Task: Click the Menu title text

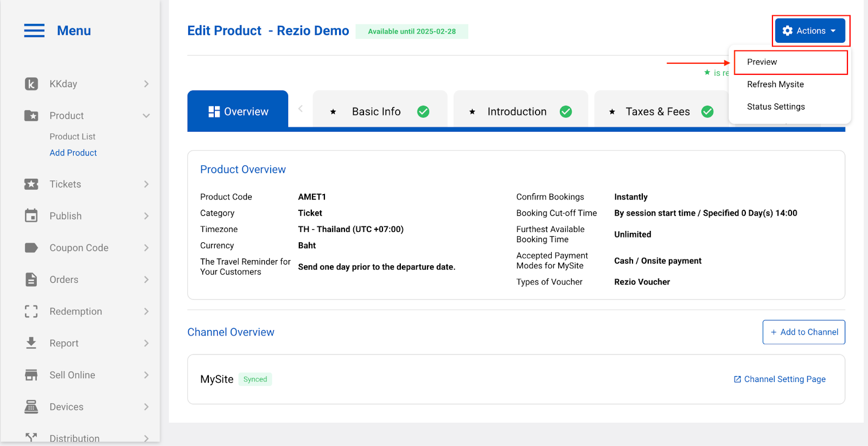Action: point(74,31)
